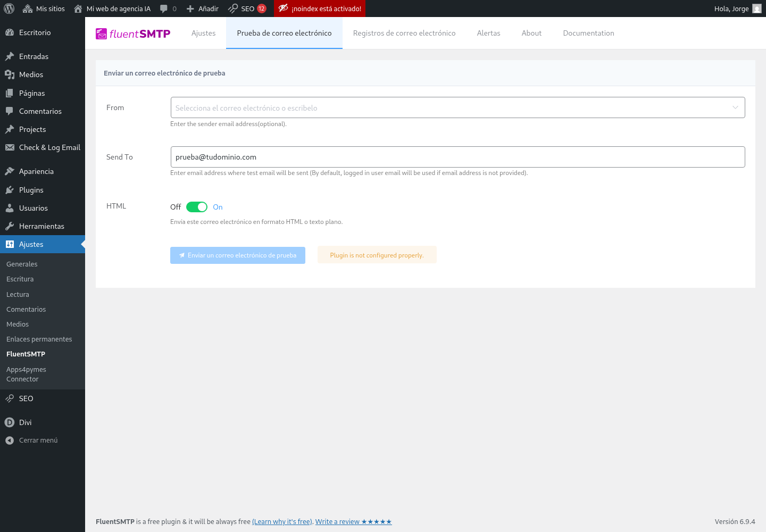Click the Páginas pages icon

pyautogui.click(x=10, y=93)
